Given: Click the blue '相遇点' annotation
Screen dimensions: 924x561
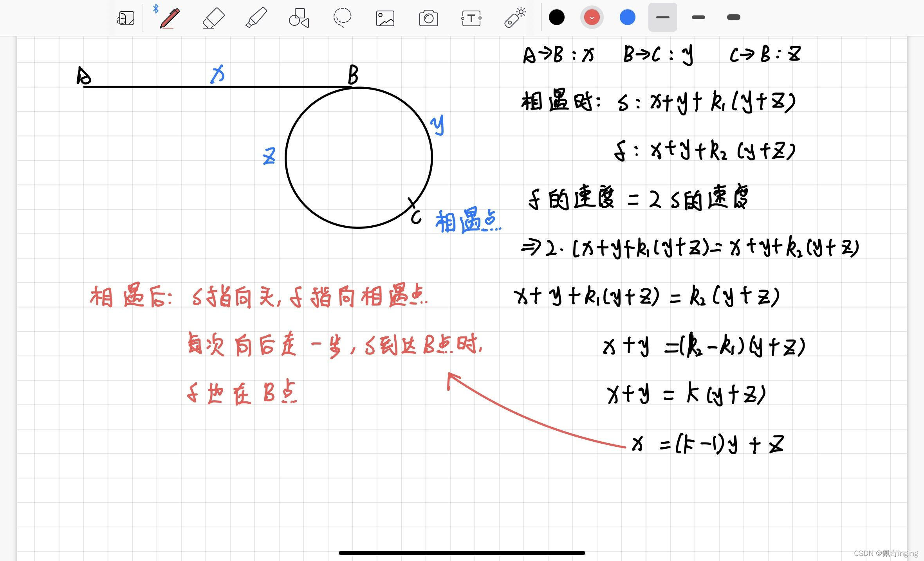Looking at the screenshot, I should pyautogui.click(x=468, y=221).
